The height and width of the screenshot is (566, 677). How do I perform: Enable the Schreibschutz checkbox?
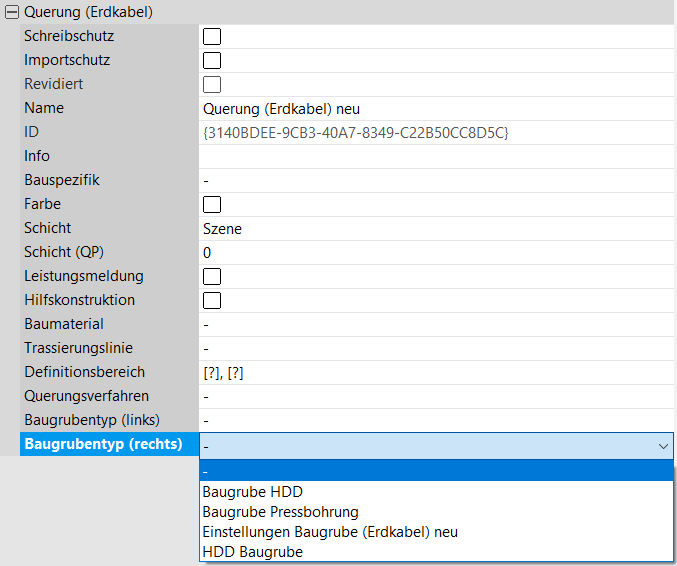[x=212, y=36]
